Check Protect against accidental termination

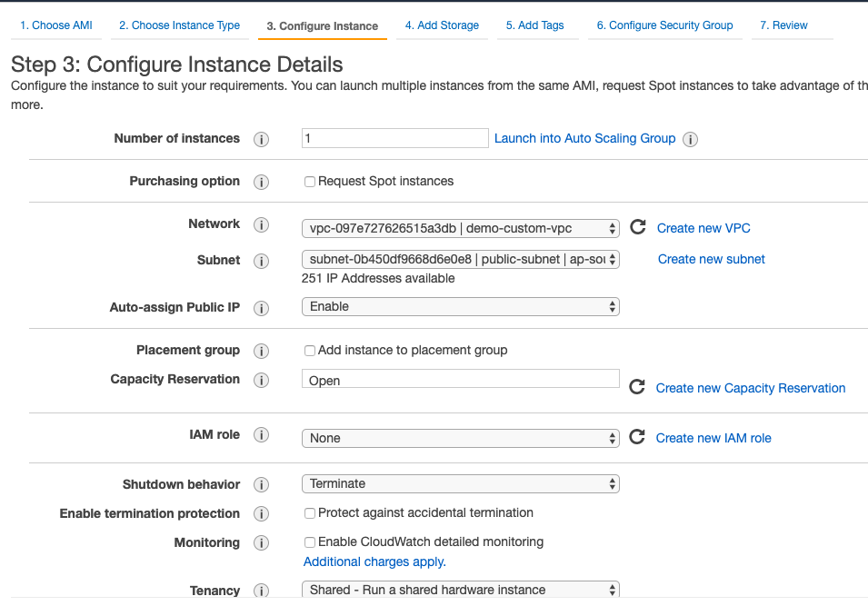click(310, 513)
